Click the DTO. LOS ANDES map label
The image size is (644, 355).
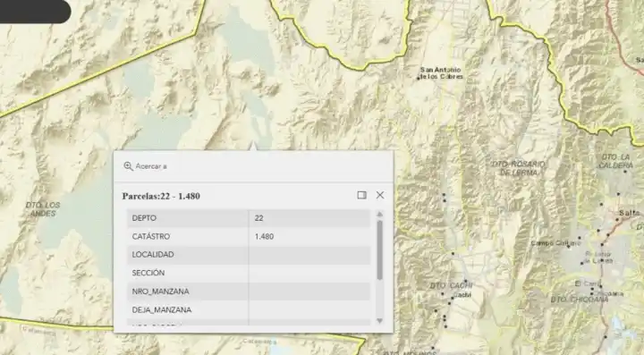(43, 209)
